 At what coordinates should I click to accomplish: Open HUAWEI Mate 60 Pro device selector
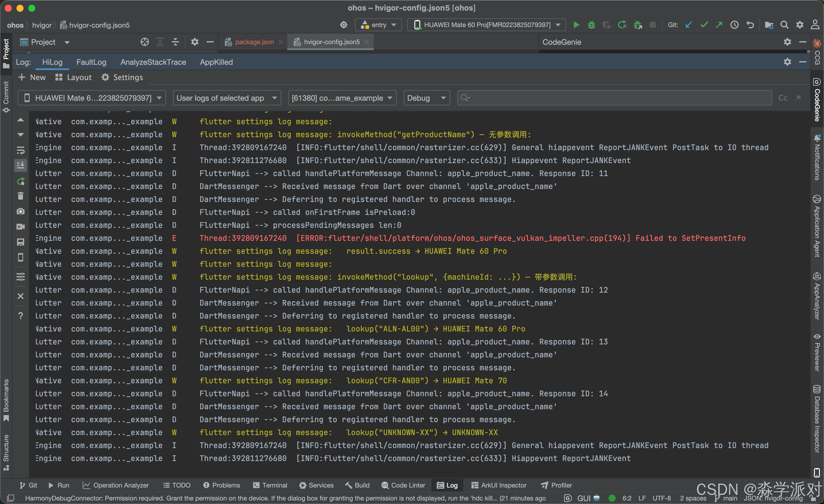point(486,25)
